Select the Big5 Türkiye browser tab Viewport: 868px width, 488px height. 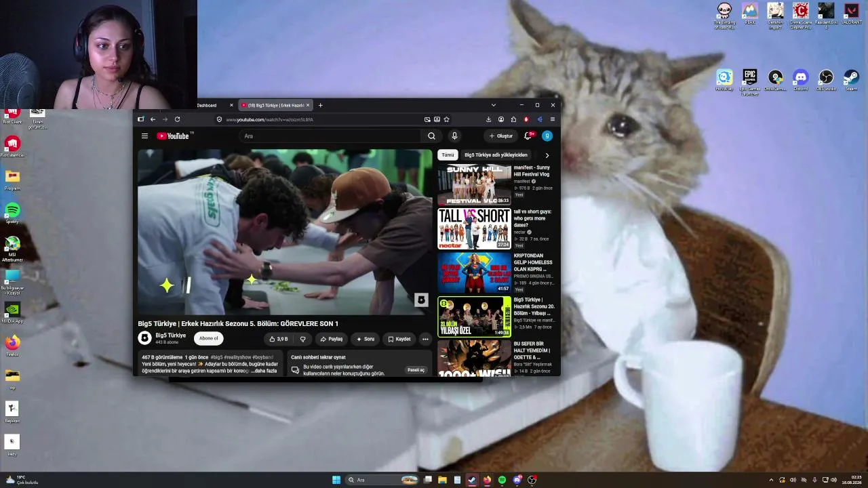[x=275, y=105]
